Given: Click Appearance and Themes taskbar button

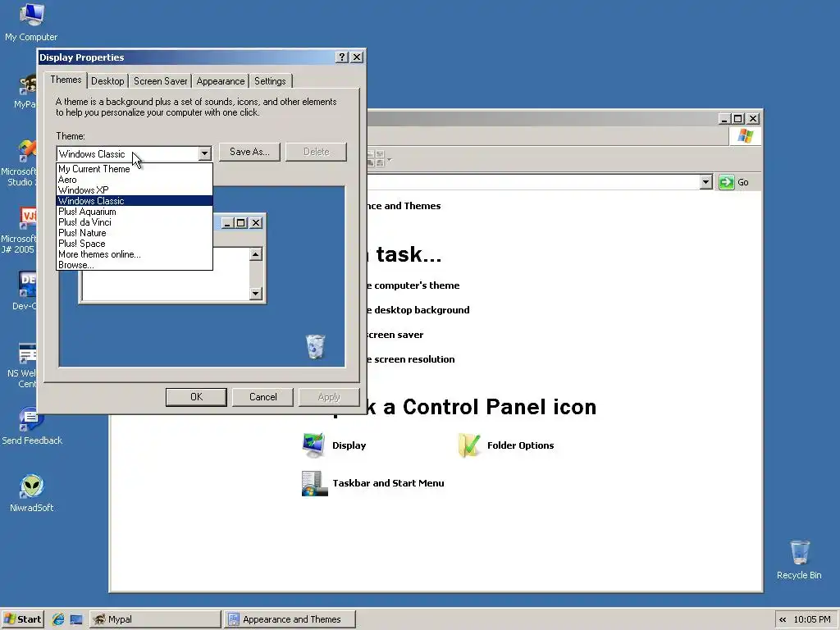Looking at the screenshot, I should click(x=290, y=619).
